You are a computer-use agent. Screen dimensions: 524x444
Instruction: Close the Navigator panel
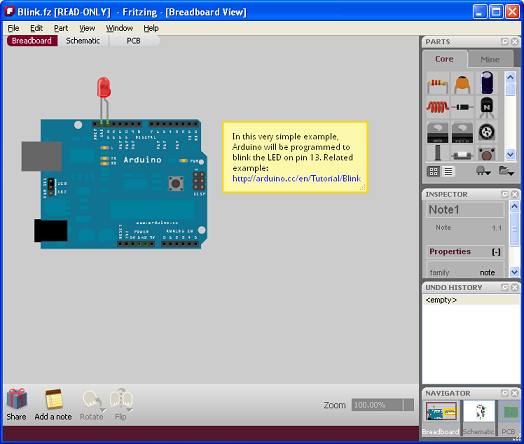point(515,393)
